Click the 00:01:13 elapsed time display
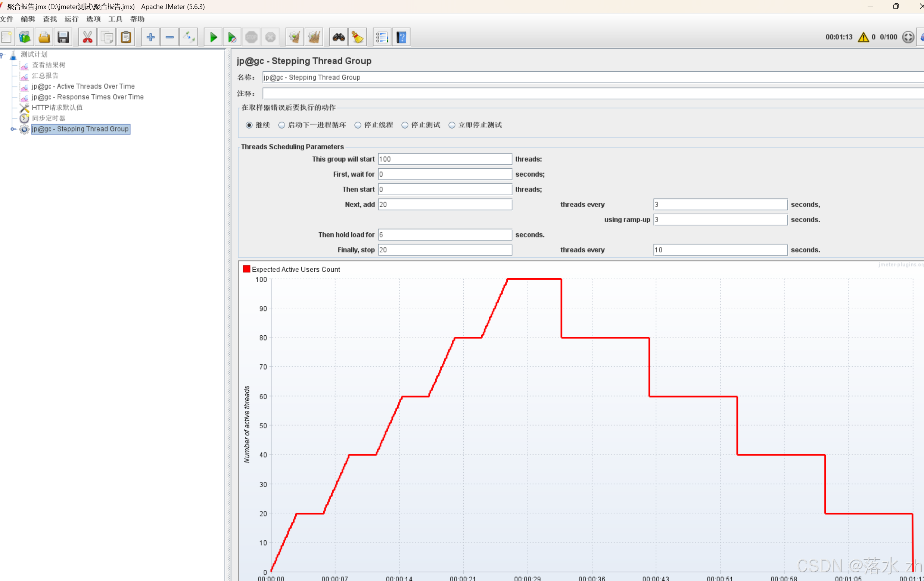This screenshot has height=581, width=924. click(x=839, y=37)
